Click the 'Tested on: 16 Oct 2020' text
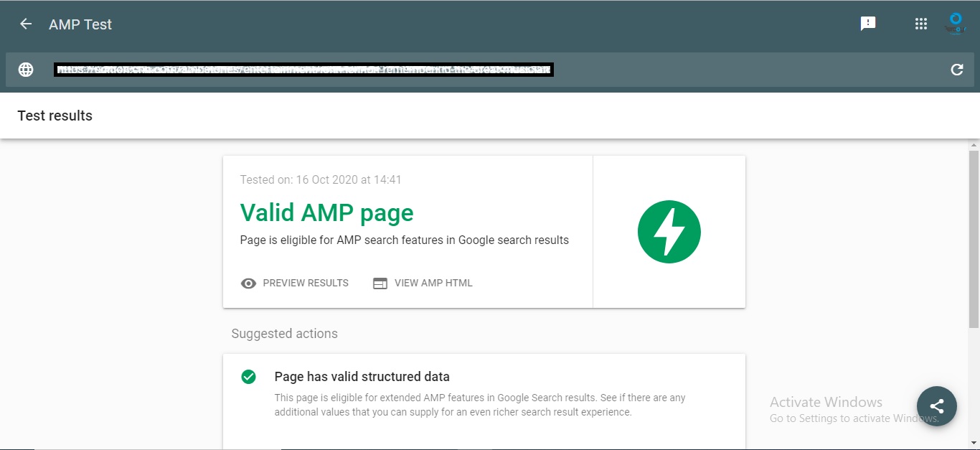 321,179
